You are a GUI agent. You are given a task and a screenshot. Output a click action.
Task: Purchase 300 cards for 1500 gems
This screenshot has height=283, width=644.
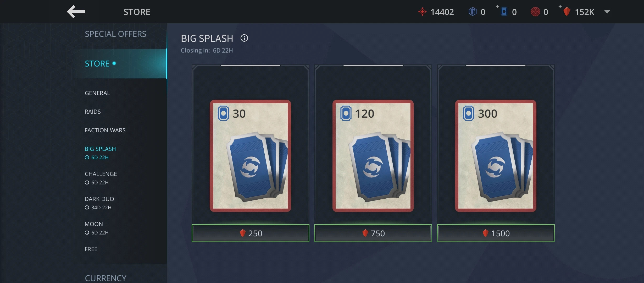point(496,233)
